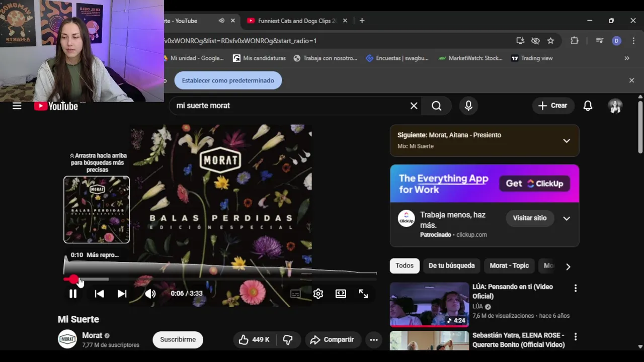The image size is (644, 362).
Task: Click Get ClickUp banner button
Action: point(534,184)
